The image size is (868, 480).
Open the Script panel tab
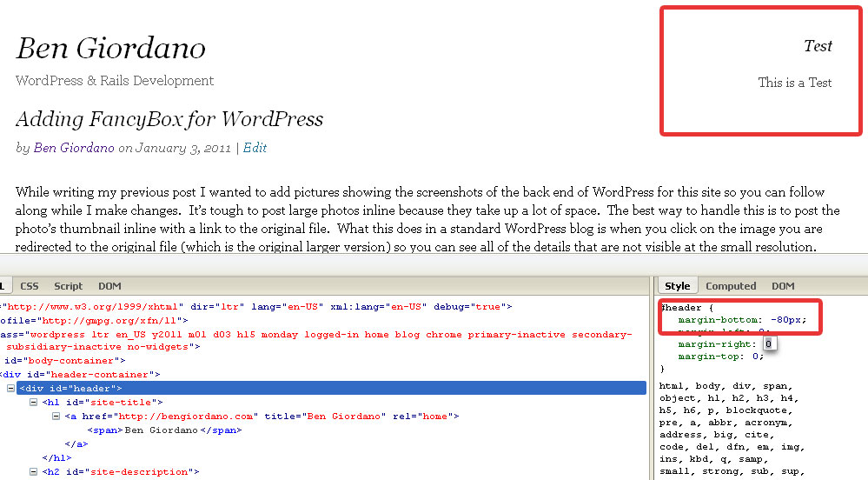[69, 286]
